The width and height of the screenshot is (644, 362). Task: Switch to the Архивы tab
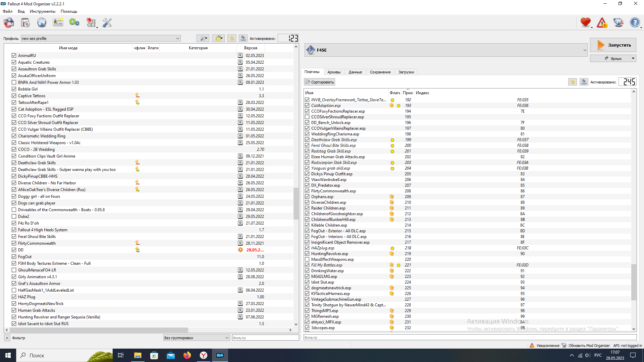(334, 72)
